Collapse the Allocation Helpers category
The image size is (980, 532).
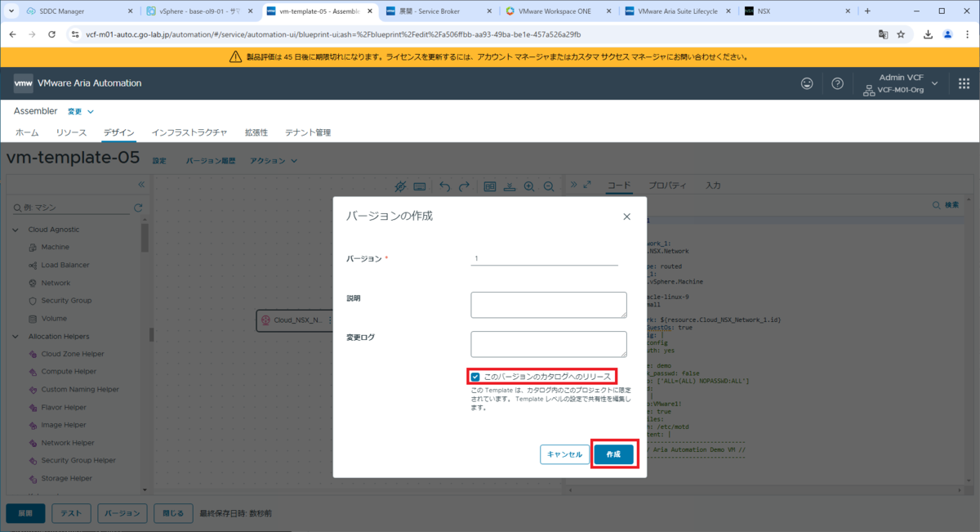click(x=15, y=336)
